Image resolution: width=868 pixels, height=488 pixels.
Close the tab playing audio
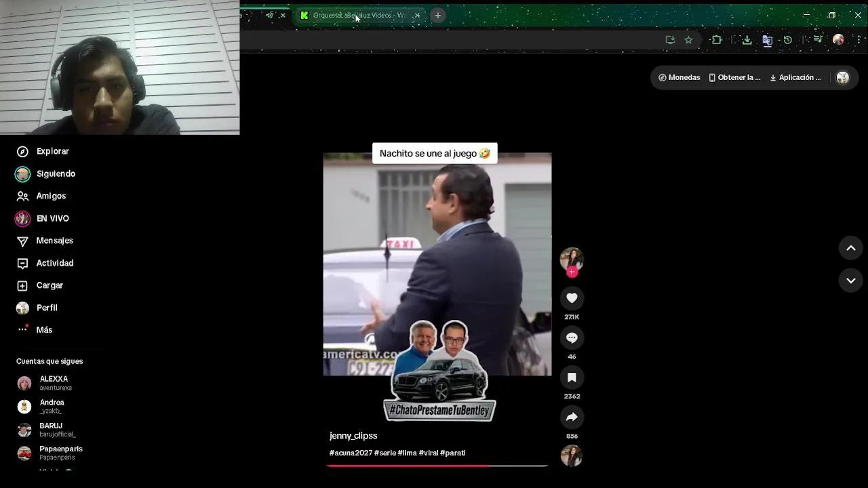point(283,15)
